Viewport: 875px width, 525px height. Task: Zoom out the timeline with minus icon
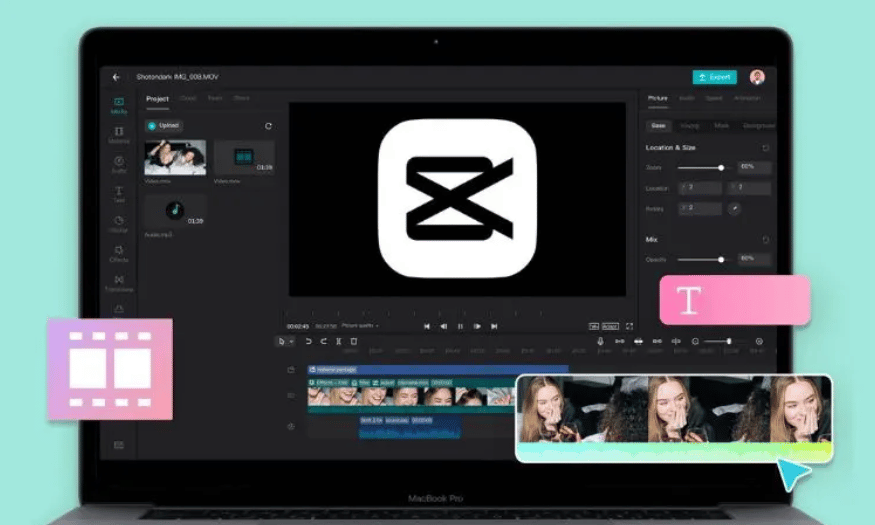click(x=695, y=341)
